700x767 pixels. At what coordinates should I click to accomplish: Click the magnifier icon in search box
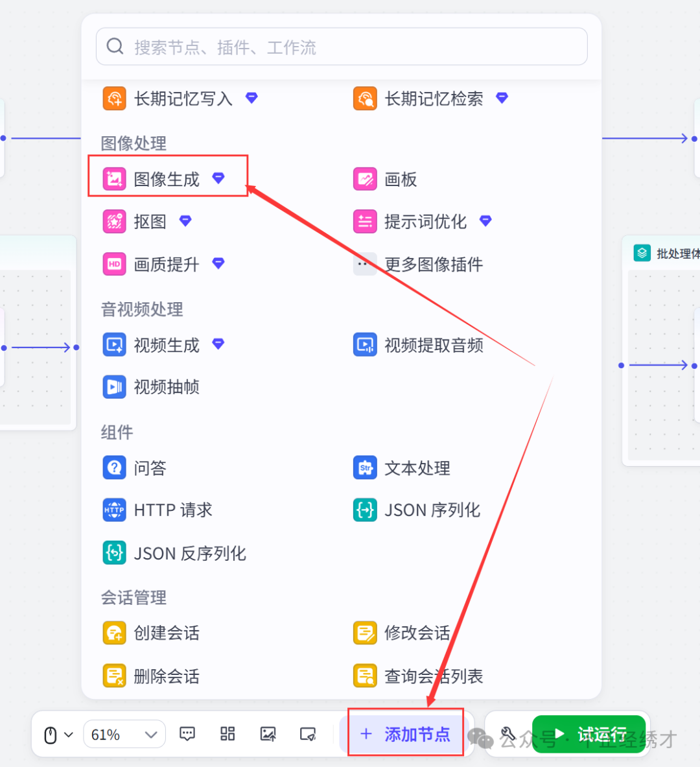(115, 47)
